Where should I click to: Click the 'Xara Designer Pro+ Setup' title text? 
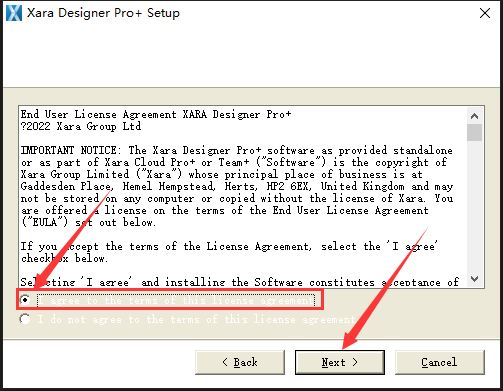[x=103, y=13]
